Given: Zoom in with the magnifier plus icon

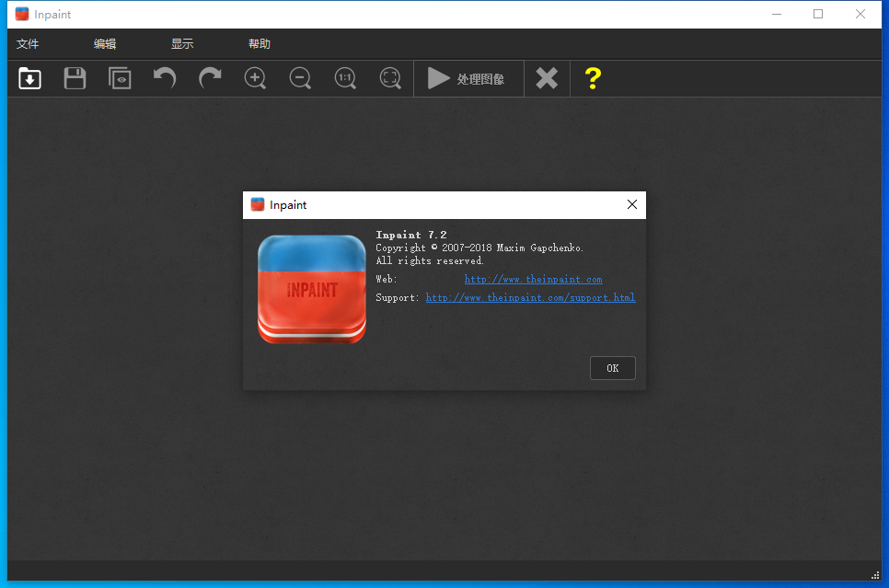Looking at the screenshot, I should tap(255, 78).
